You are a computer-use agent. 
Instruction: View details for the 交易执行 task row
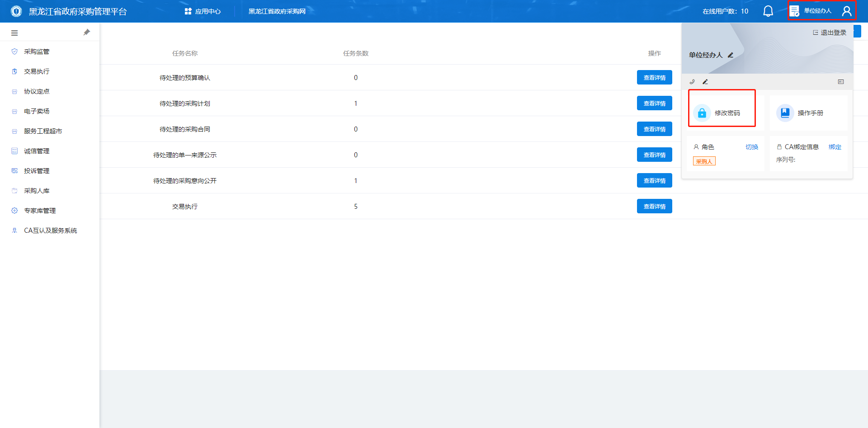(x=654, y=206)
